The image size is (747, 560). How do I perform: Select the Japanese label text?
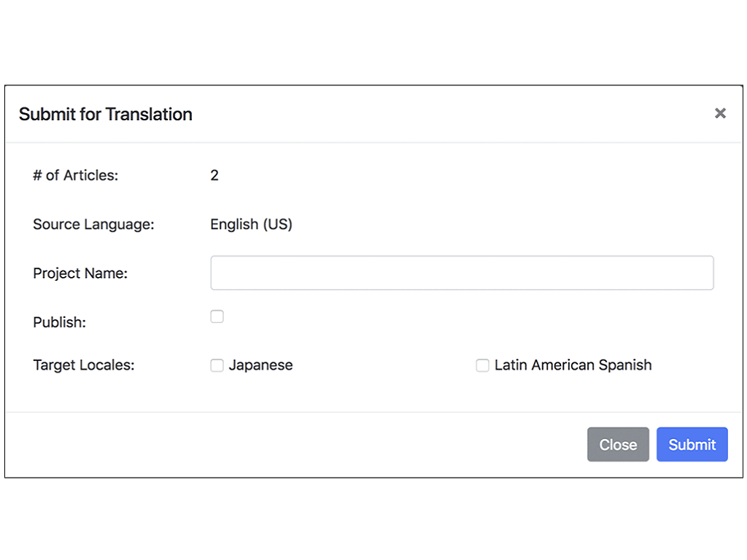coord(260,365)
